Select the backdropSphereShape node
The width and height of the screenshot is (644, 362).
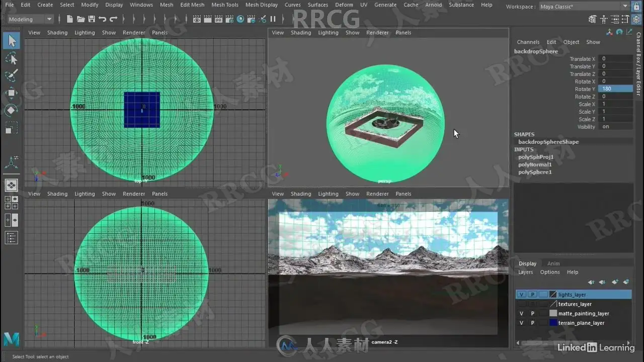point(548,142)
